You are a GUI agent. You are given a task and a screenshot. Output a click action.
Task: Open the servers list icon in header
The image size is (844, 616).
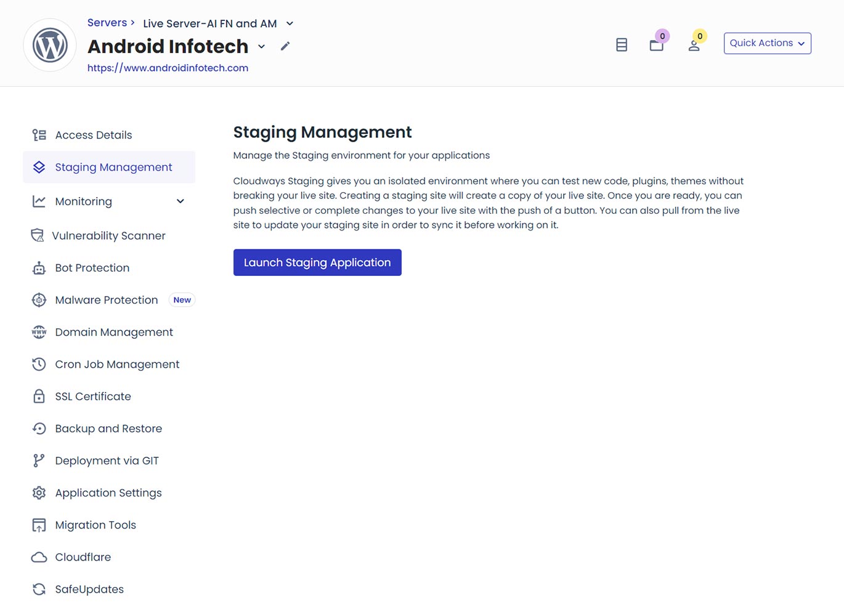point(622,44)
